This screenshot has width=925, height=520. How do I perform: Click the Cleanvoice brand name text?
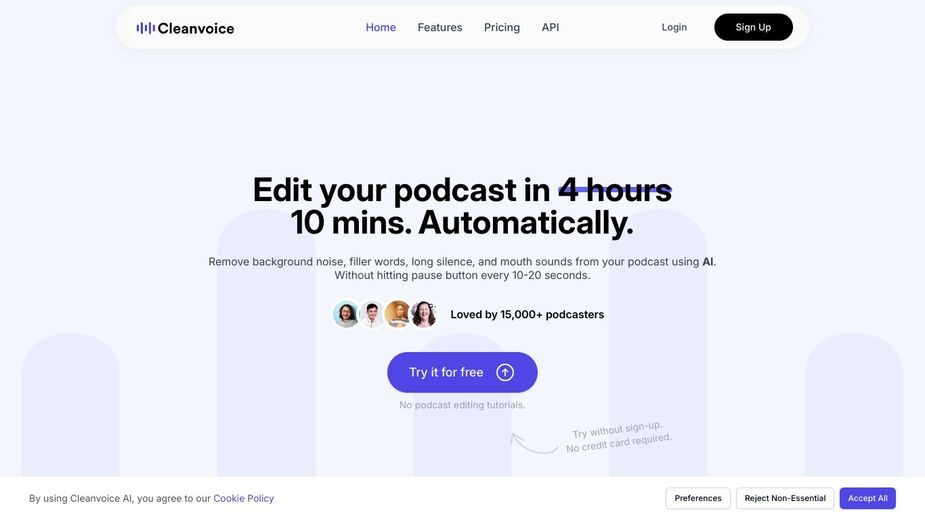point(196,28)
